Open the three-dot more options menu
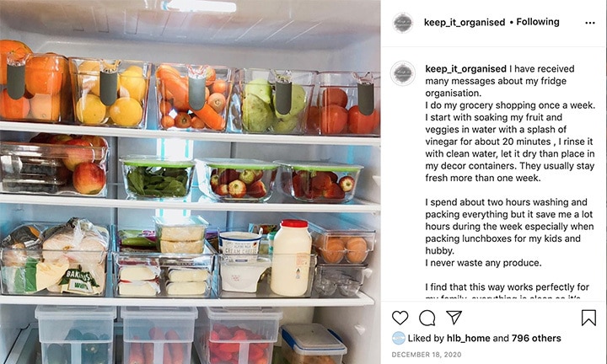The height and width of the screenshot is (364, 607). pyautogui.click(x=590, y=23)
